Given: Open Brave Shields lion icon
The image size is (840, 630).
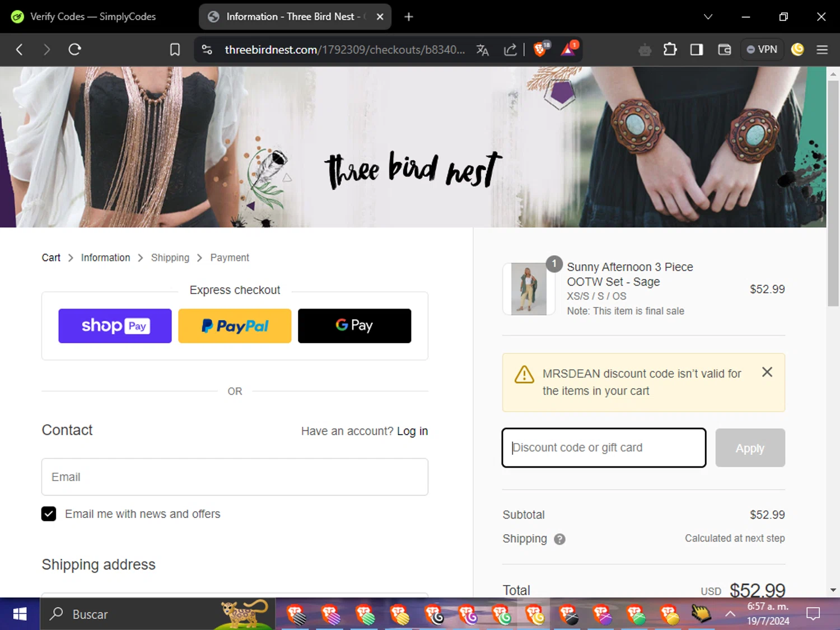Looking at the screenshot, I should coord(541,49).
